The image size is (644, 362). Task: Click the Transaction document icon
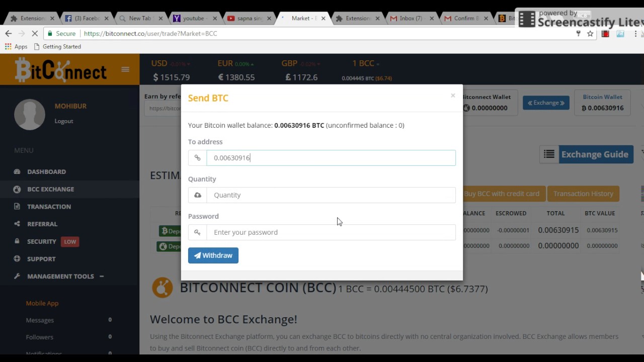click(17, 207)
